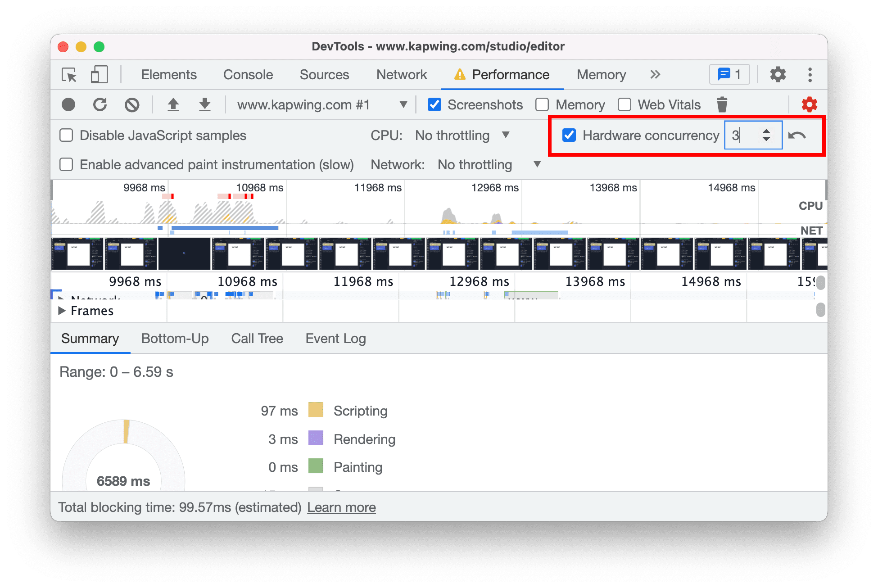Switch to the Bottom-Up tab
This screenshot has height=588, width=878.
174,339
